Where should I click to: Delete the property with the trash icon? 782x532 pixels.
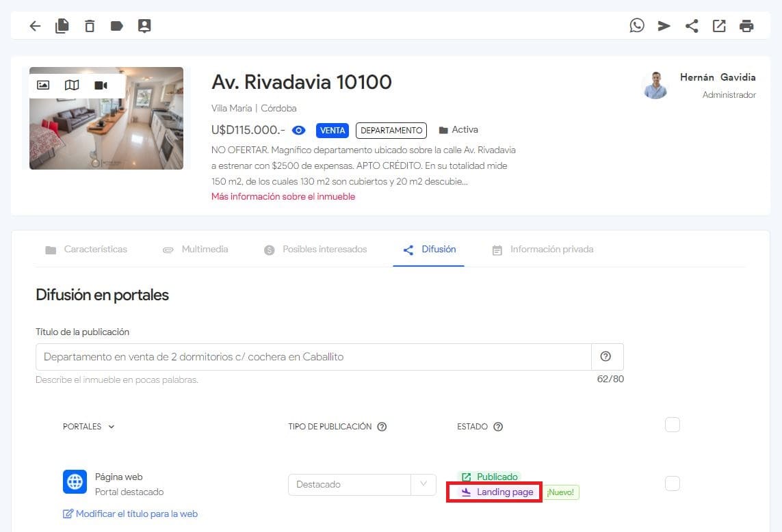pos(90,26)
